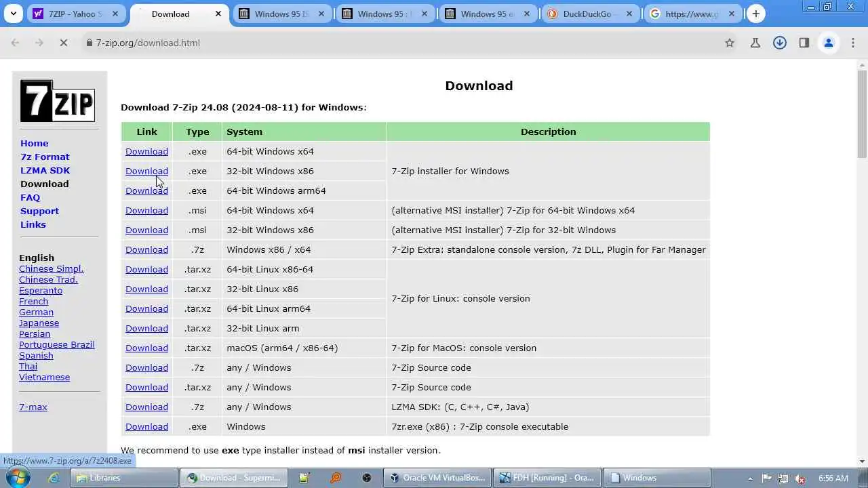The width and height of the screenshot is (868, 488).
Task: Download 64-bit Windows arm64 .exe installer
Action: [146, 190]
